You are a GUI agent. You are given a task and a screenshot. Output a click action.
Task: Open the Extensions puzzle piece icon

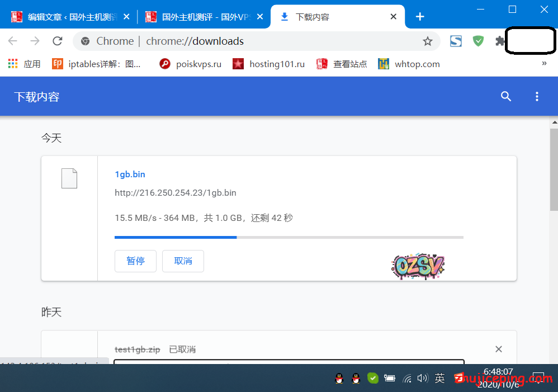[x=500, y=41]
